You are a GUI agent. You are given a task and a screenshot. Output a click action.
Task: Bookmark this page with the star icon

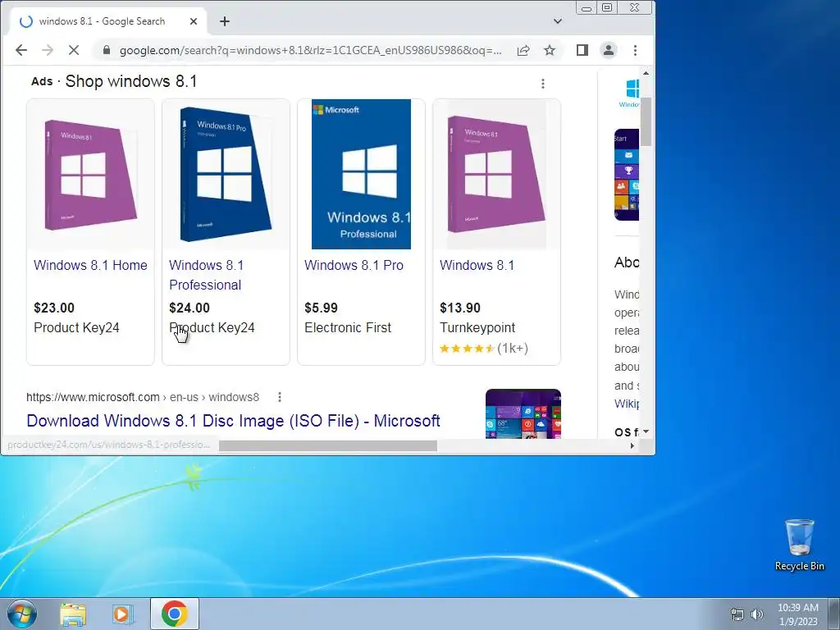(550, 50)
